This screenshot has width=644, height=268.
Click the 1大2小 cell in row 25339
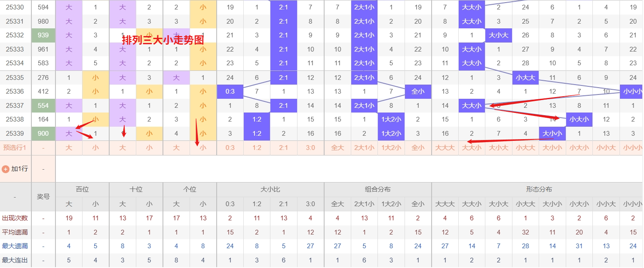[391, 134]
